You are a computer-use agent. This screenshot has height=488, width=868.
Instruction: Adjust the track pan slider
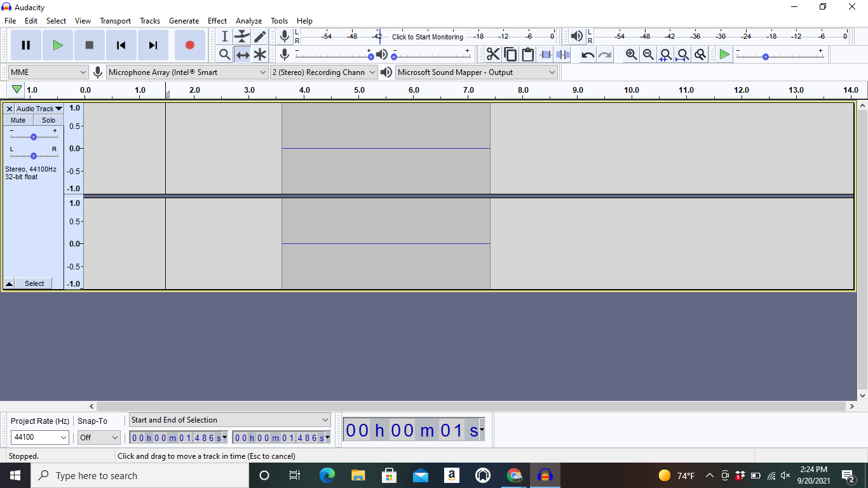click(x=34, y=155)
